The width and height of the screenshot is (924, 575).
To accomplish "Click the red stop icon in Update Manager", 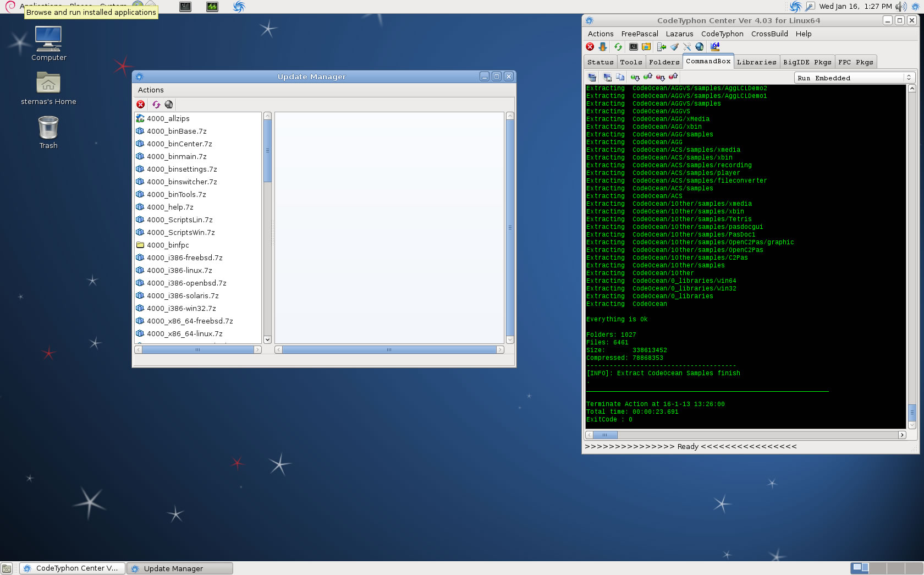I will (x=141, y=104).
